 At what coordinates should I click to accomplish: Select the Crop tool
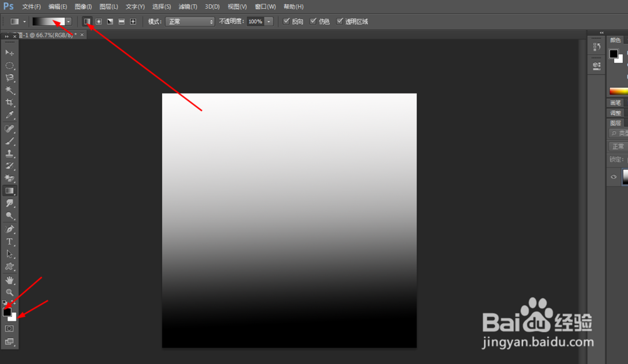tap(9, 102)
